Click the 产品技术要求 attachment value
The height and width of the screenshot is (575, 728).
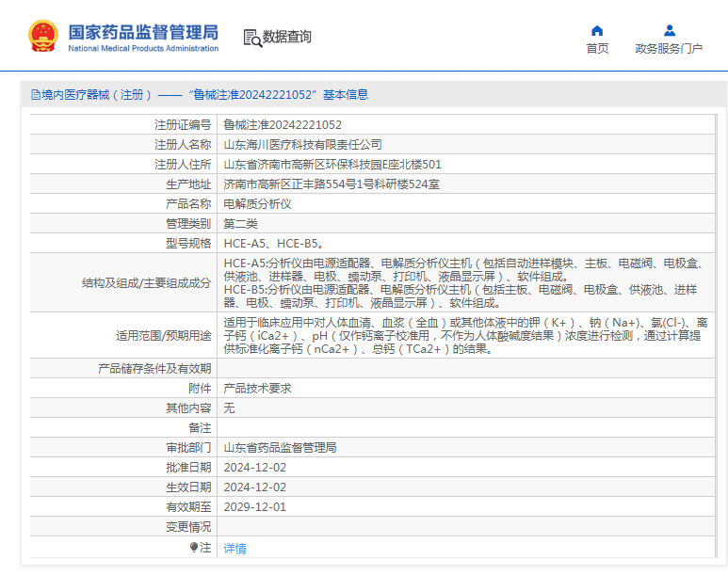257,389
